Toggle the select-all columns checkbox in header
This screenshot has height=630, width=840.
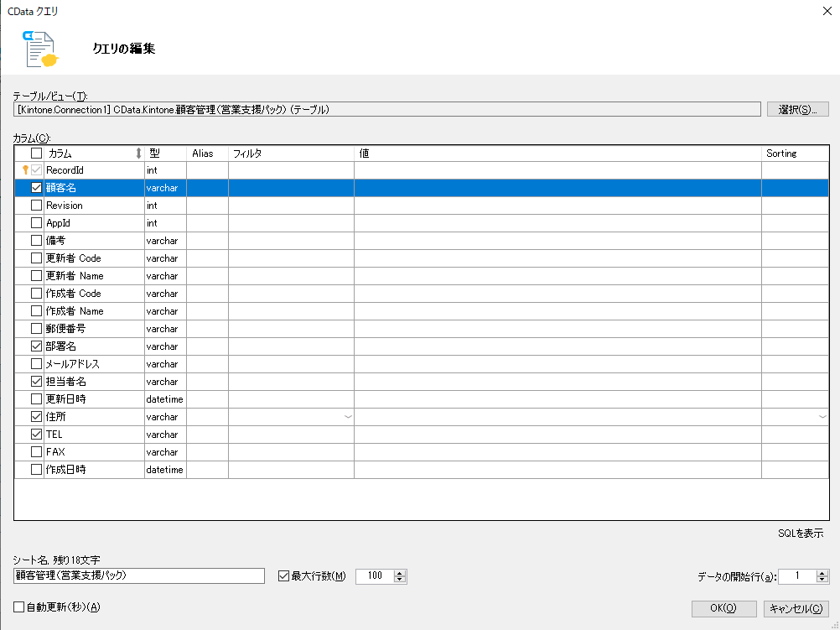point(36,154)
